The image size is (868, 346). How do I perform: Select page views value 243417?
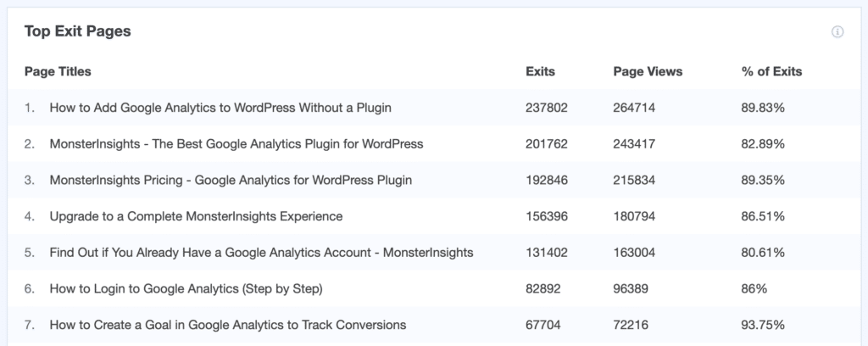point(634,144)
